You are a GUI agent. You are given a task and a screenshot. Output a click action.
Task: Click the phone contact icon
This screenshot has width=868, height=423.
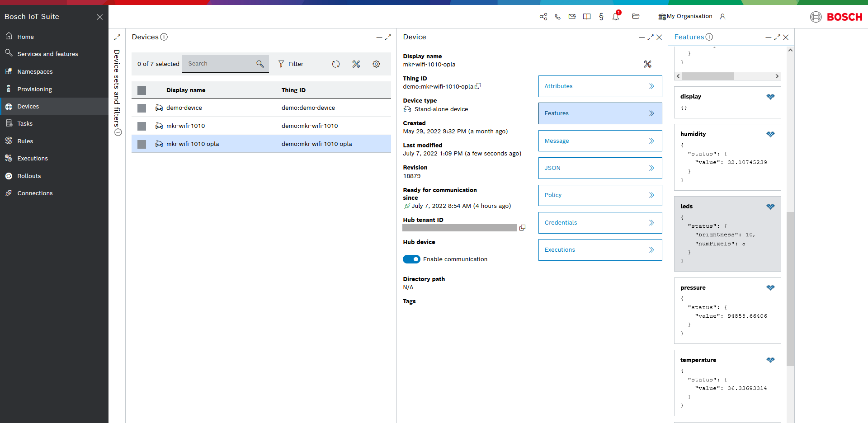(x=558, y=17)
